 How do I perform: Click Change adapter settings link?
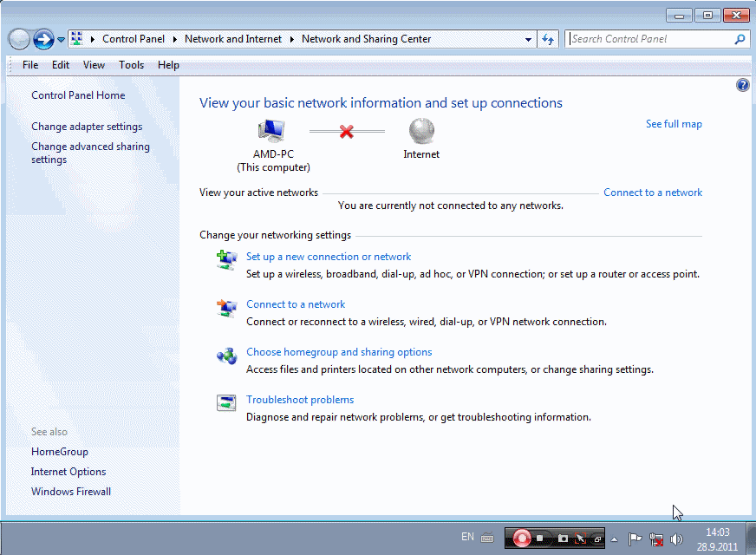pyautogui.click(x=87, y=127)
